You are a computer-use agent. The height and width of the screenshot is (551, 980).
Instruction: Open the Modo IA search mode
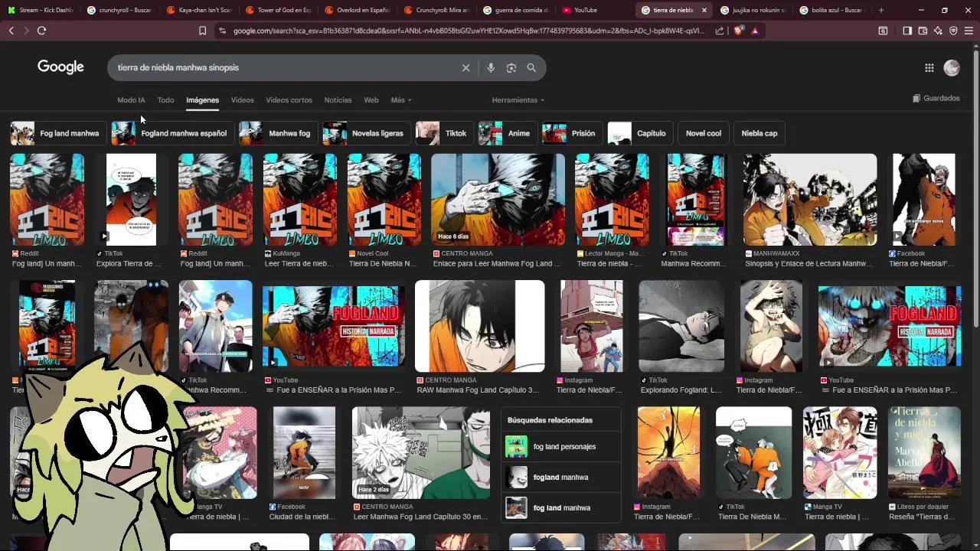pyautogui.click(x=131, y=100)
